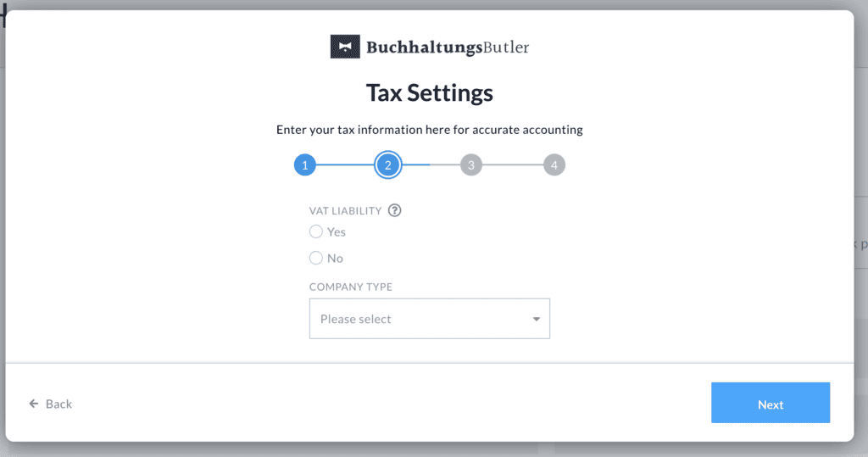The image size is (868, 457).
Task: Click the VAT LIABILITY field label
Action: (x=346, y=210)
